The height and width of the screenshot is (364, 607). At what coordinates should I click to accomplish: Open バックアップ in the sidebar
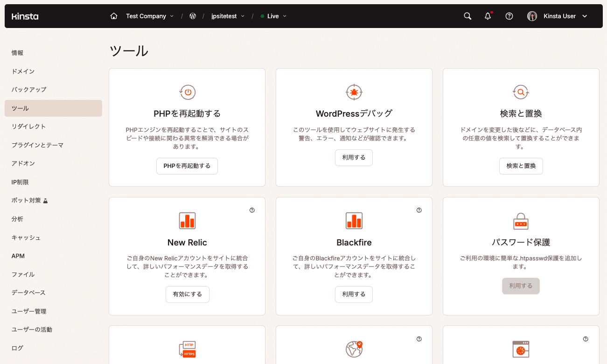tap(53, 90)
